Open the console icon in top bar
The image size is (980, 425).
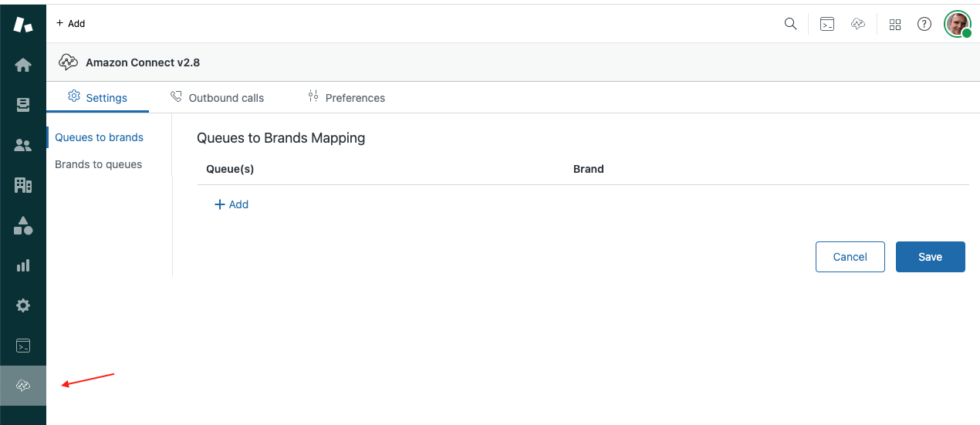(826, 24)
